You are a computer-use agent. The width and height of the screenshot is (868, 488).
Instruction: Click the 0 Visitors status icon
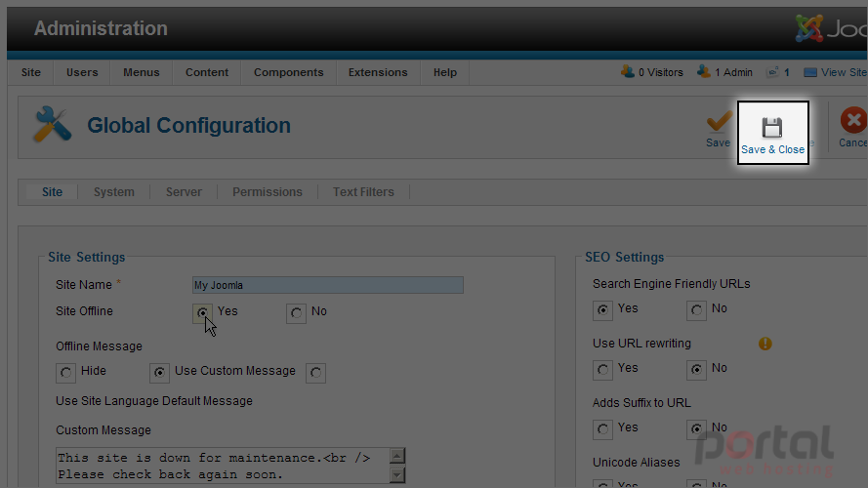click(x=628, y=72)
